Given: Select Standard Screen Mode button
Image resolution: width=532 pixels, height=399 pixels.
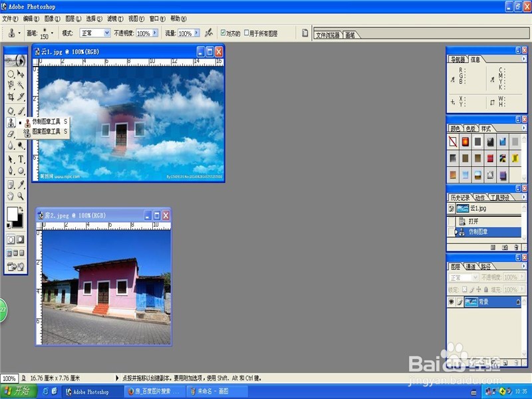Looking at the screenshot, I should 9,253.
